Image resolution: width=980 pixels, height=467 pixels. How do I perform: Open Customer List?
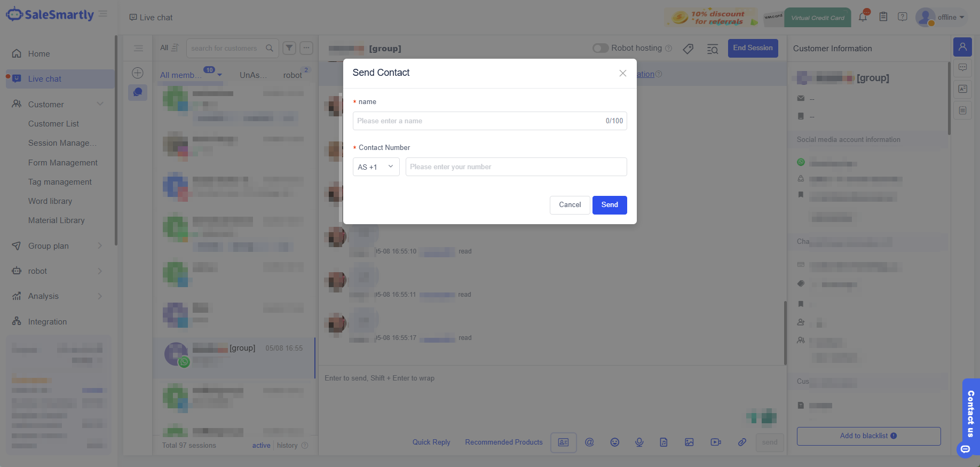(53, 124)
